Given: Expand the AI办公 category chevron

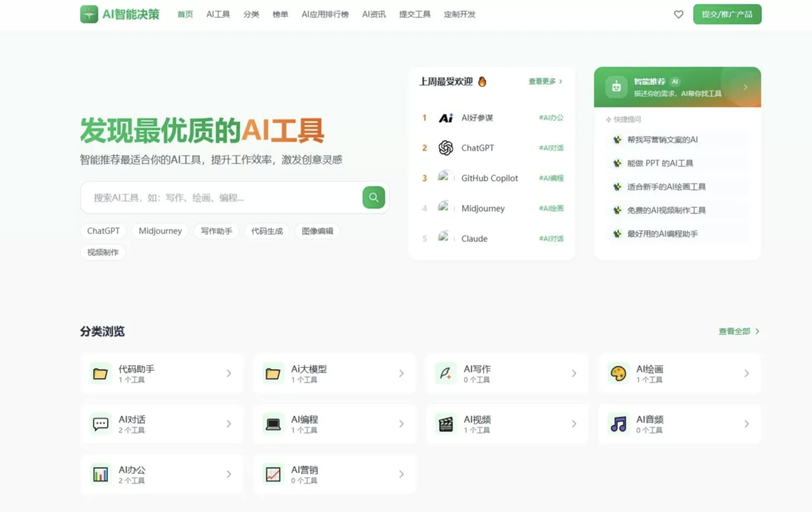Looking at the screenshot, I should [229, 474].
